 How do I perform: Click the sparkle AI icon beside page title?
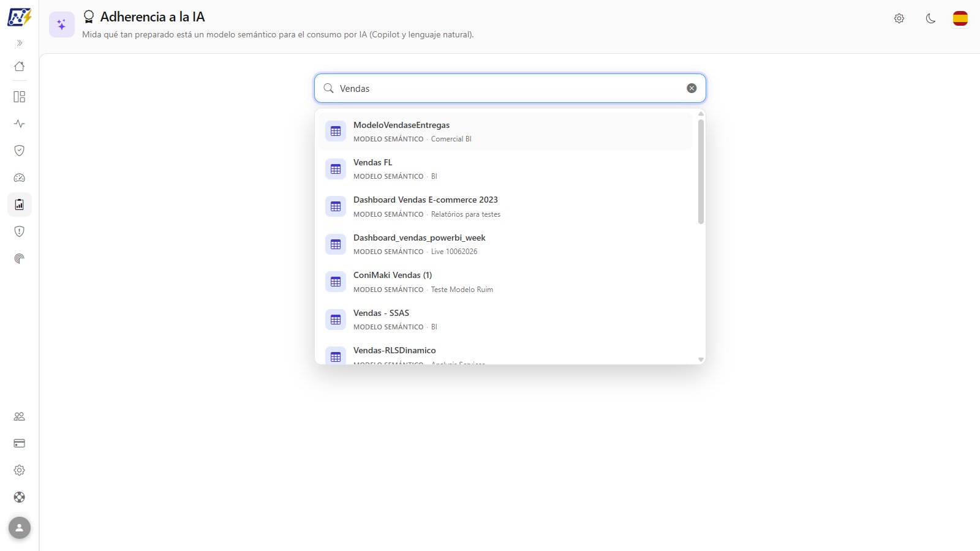pyautogui.click(x=62, y=24)
